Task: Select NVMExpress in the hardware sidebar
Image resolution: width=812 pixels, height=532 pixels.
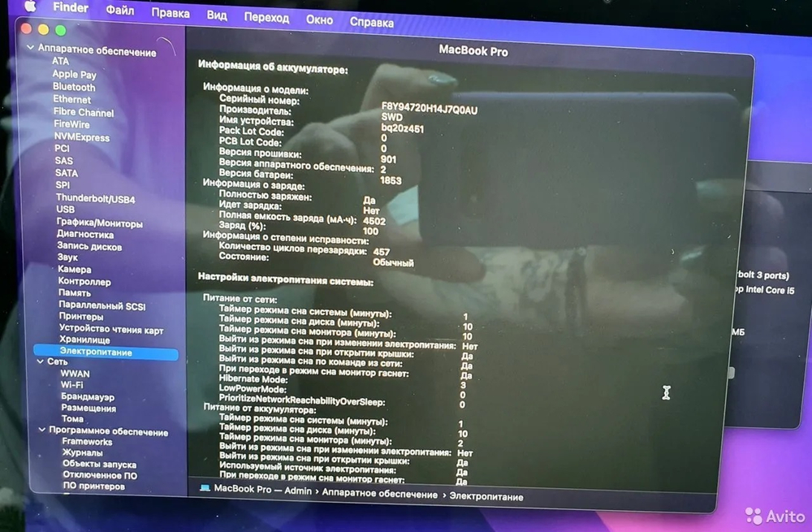Action: 80,136
